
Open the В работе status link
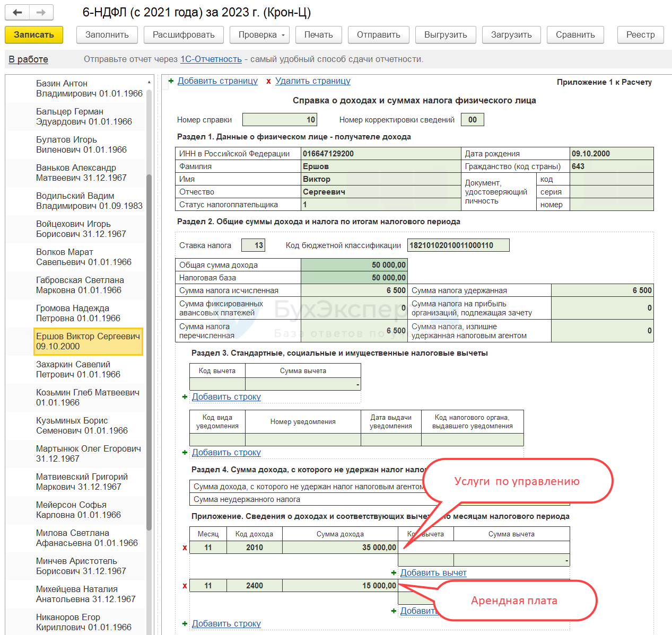pos(28,59)
